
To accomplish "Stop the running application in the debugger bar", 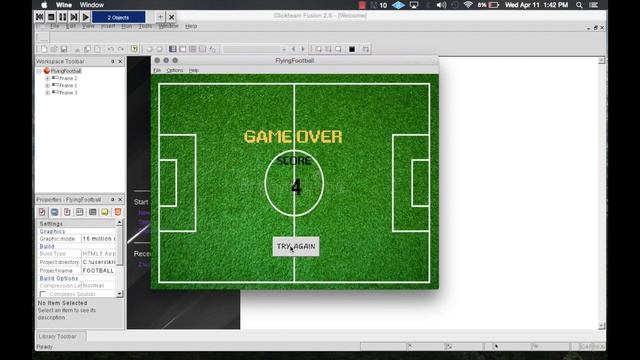I will click(51, 17).
